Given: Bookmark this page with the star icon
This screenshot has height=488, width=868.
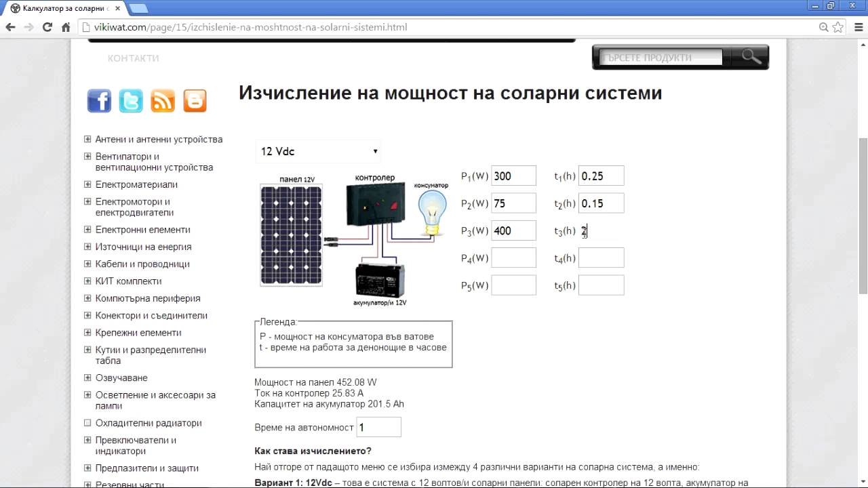Looking at the screenshot, I should click(x=838, y=28).
